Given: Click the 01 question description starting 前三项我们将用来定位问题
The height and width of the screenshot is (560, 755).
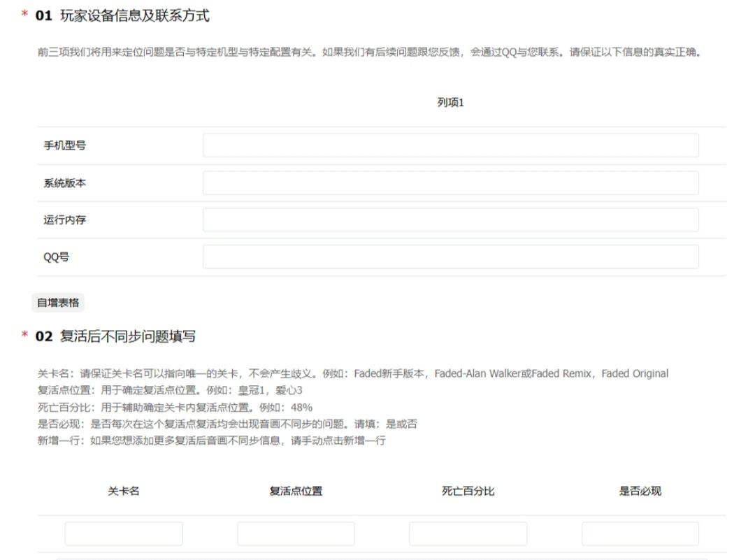Looking at the screenshot, I should tap(369, 52).
